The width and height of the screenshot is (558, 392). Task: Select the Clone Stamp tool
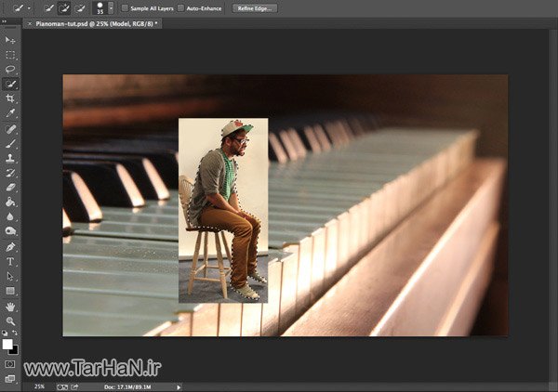click(x=10, y=158)
